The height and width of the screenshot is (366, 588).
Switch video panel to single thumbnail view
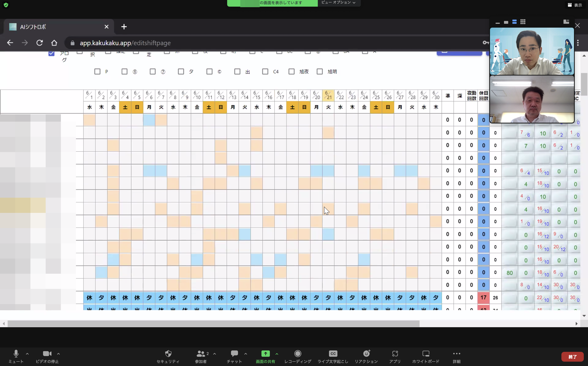[506, 22]
